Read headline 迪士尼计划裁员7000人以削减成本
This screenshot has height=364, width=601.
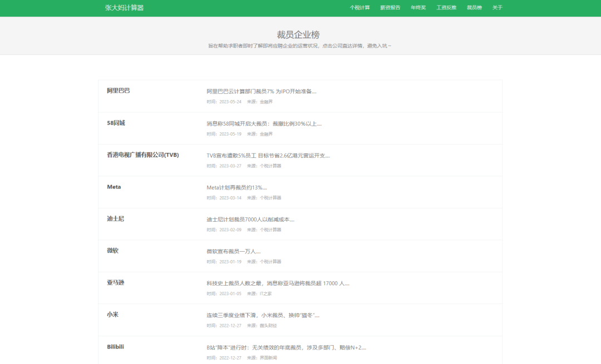pyautogui.click(x=250, y=220)
